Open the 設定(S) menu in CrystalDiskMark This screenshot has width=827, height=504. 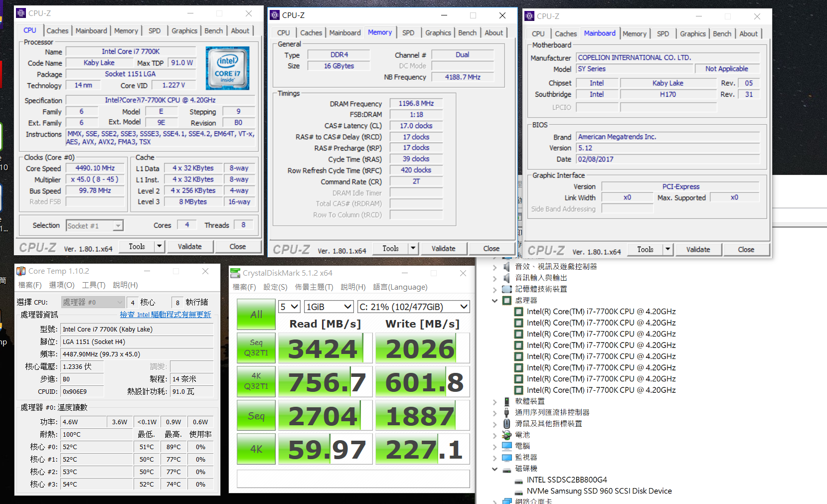coord(275,287)
